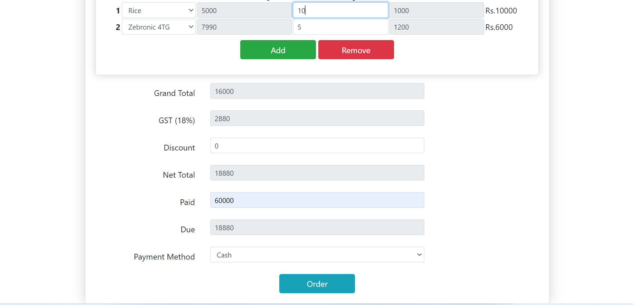Click the Remove button to delete a row
Screen dimensions: 644x305
pyautogui.click(x=356, y=49)
